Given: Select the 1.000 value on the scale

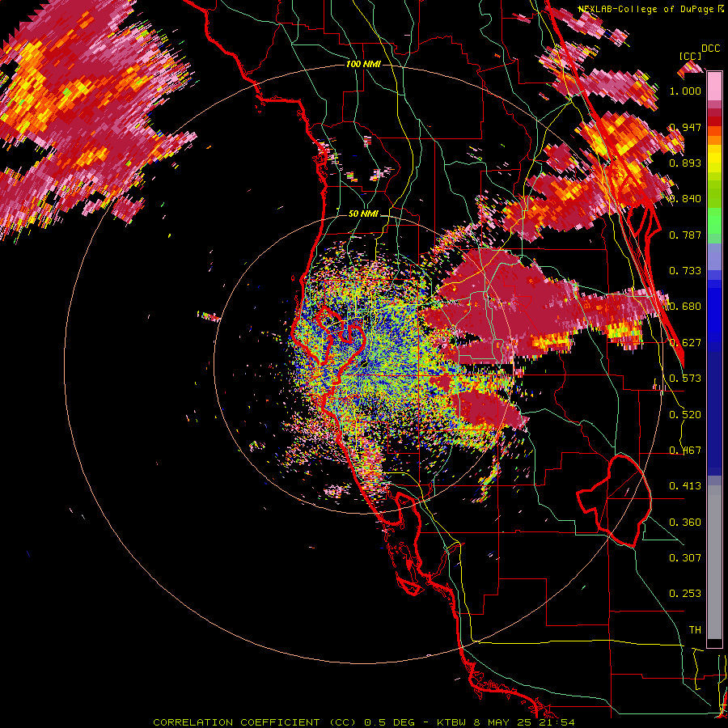Looking at the screenshot, I should [685, 91].
